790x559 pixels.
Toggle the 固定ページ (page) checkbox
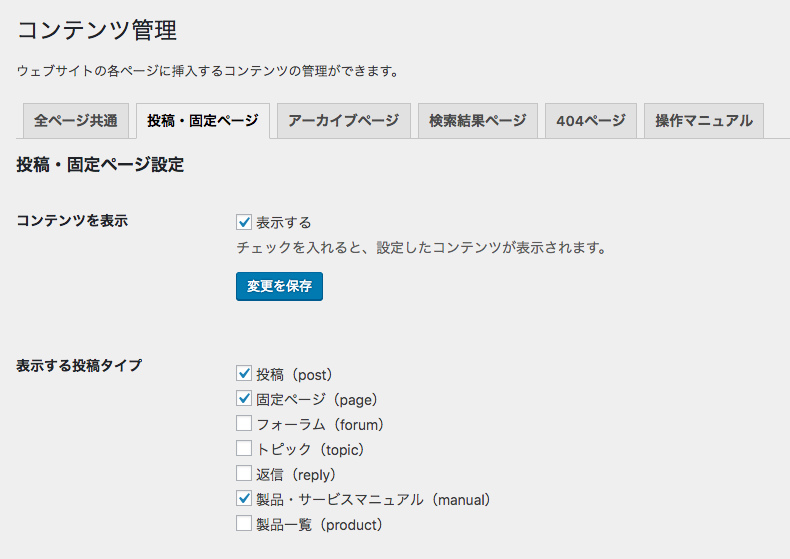click(x=244, y=398)
